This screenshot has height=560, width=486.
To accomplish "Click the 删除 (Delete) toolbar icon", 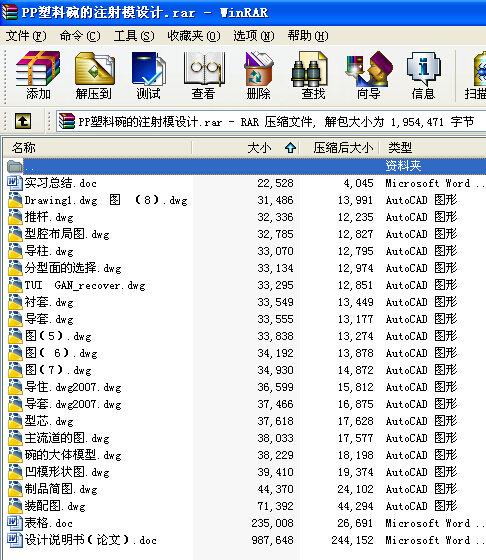I will tap(259, 75).
